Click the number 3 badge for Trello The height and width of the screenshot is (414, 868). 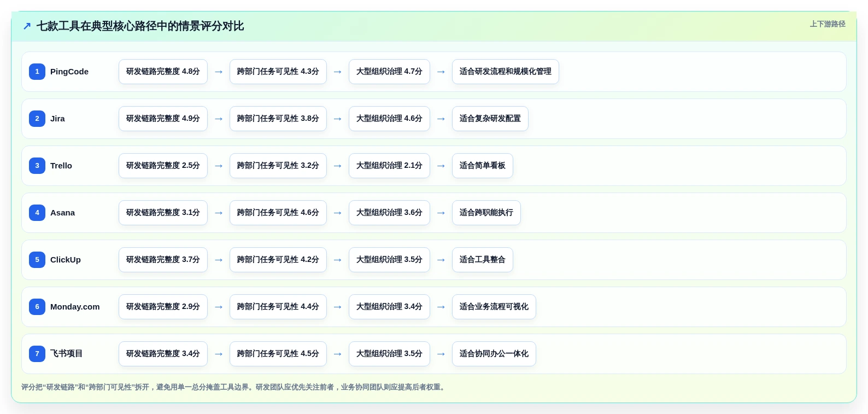[x=37, y=166]
